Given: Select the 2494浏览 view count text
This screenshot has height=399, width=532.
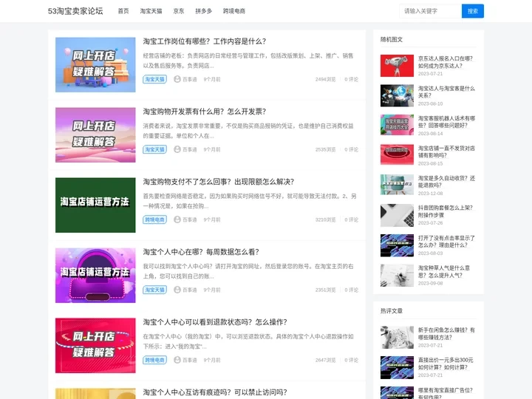Looking at the screenshot, I should (x=325, y=79).
